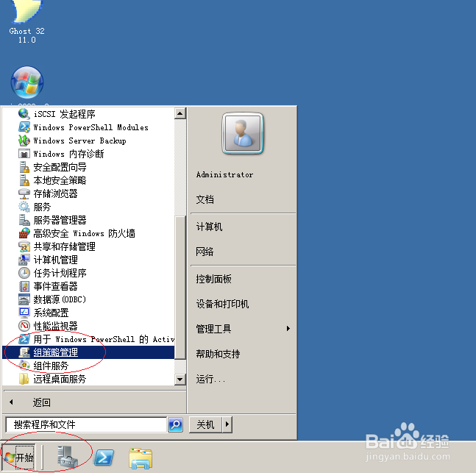Open 设备和打印机
The height and width of the screenshot is (473, 476).
(x=222, y=304)
